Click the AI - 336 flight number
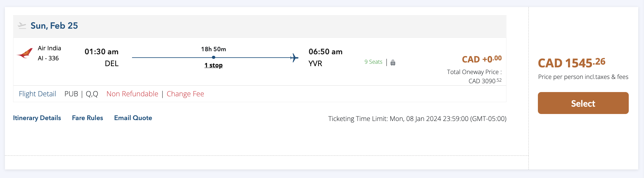Image resolution: width=644 pixels, height=178 pixels. 48,58
